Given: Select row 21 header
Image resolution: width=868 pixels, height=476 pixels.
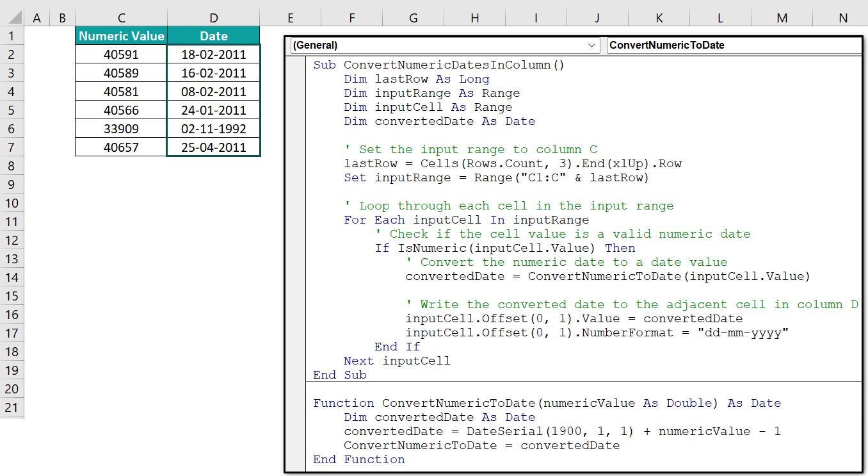Looking at the screenshot, I should click(12, 407).
